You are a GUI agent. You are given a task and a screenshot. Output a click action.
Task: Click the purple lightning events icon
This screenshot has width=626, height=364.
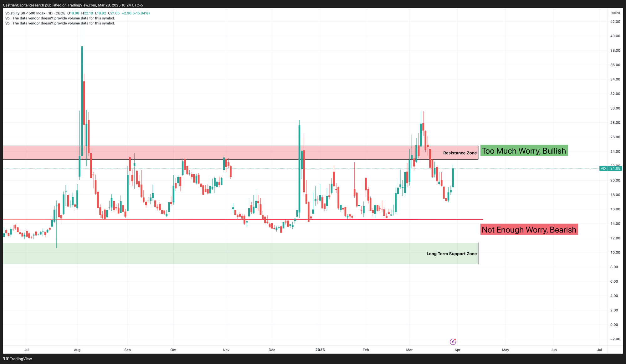453,341
